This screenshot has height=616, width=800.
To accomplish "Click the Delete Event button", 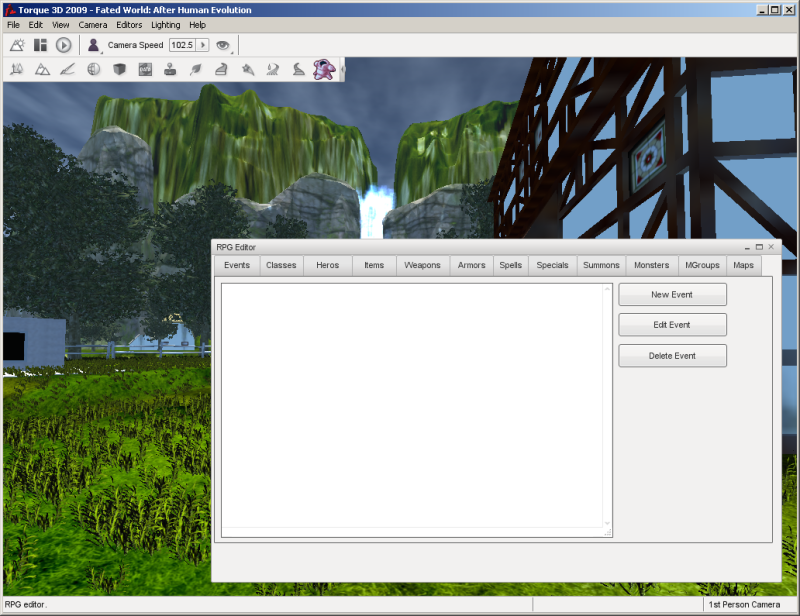I will click(x=672, y=355).
